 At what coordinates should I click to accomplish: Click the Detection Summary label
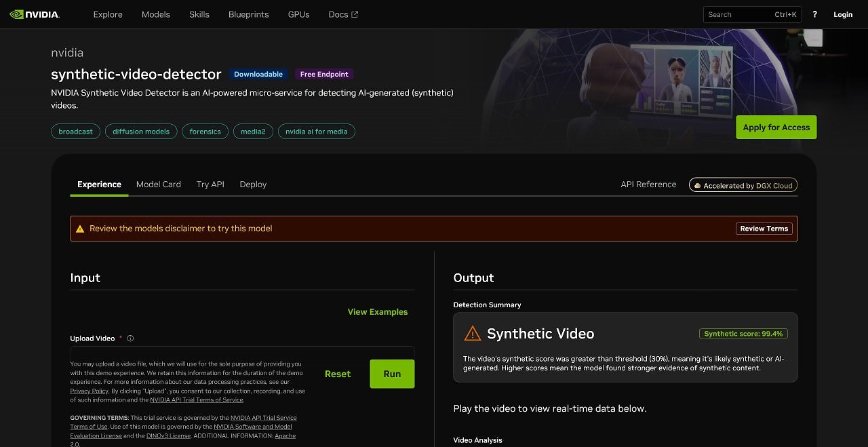(x=487, y=305)
